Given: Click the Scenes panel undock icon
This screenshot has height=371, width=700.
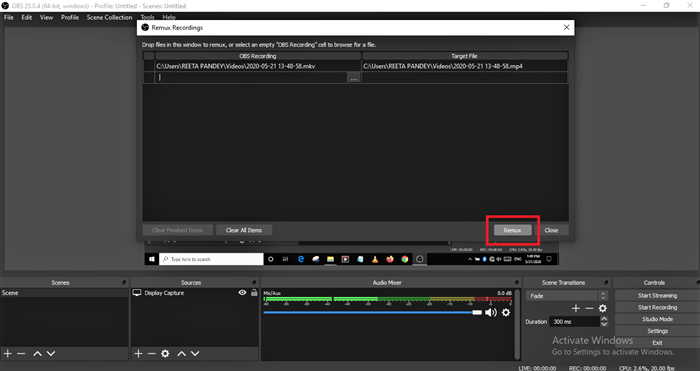Looking at the screenshot, I should 124,283.
